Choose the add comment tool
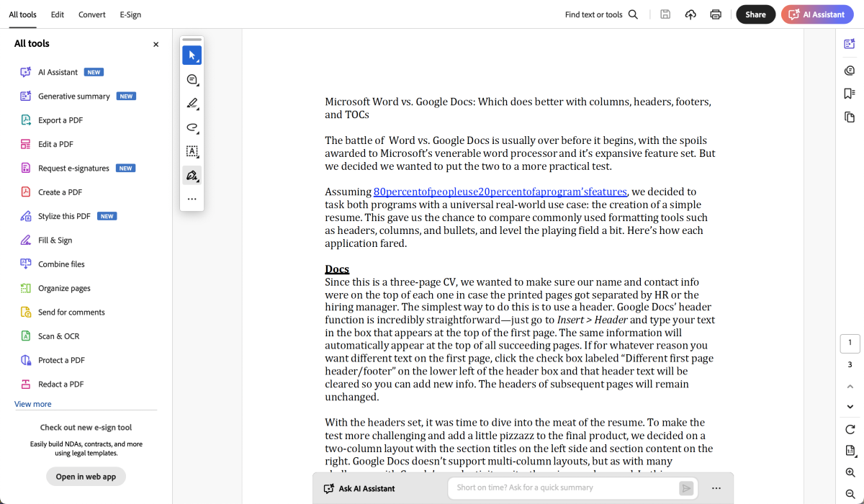 (192, 79)
